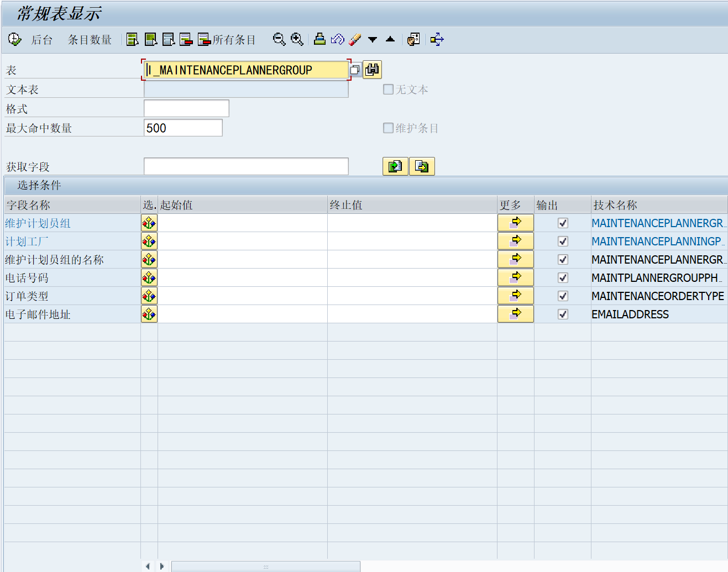728x572 pixels.
Task: Click 后台 in the toolbar
Action: (41, 40)
